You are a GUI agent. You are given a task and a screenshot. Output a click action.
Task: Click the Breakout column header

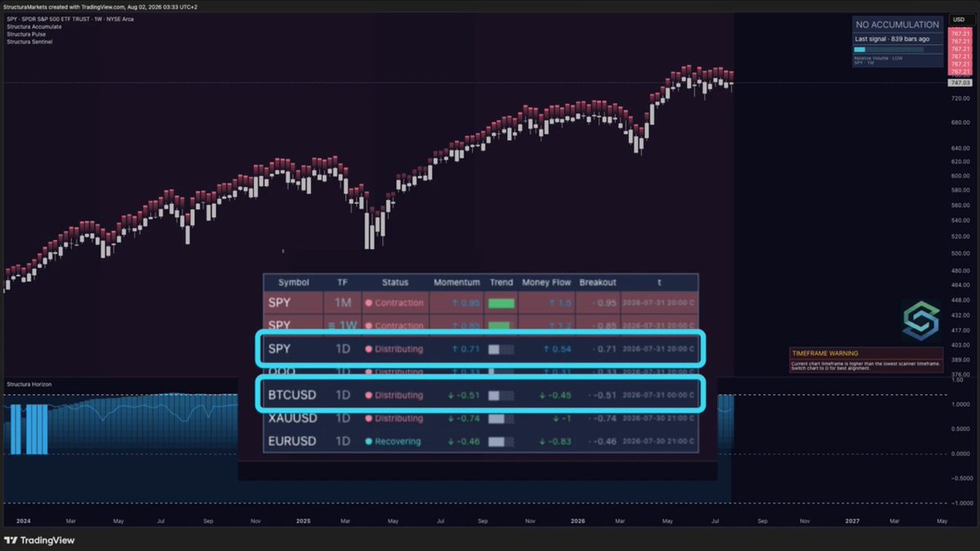click(598, 282)
